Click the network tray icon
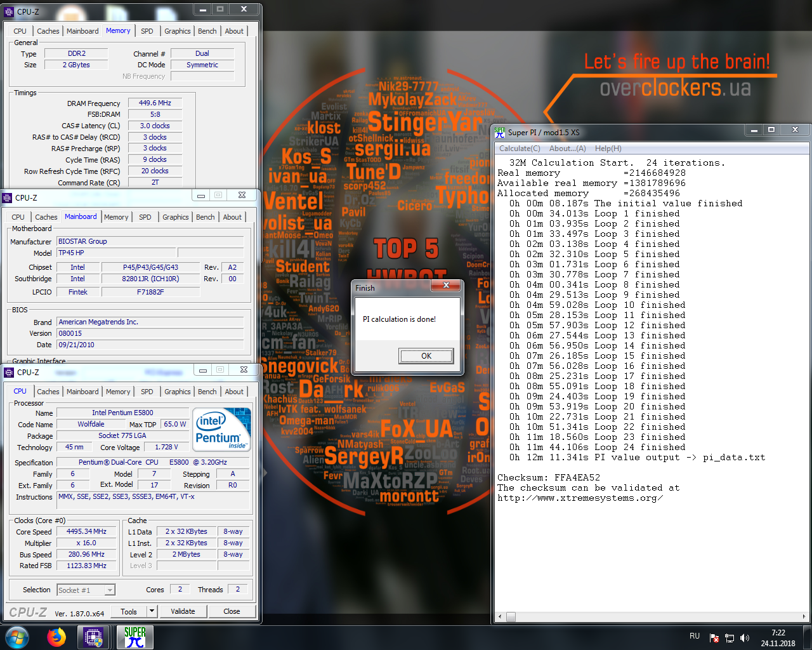 [730, 638]
